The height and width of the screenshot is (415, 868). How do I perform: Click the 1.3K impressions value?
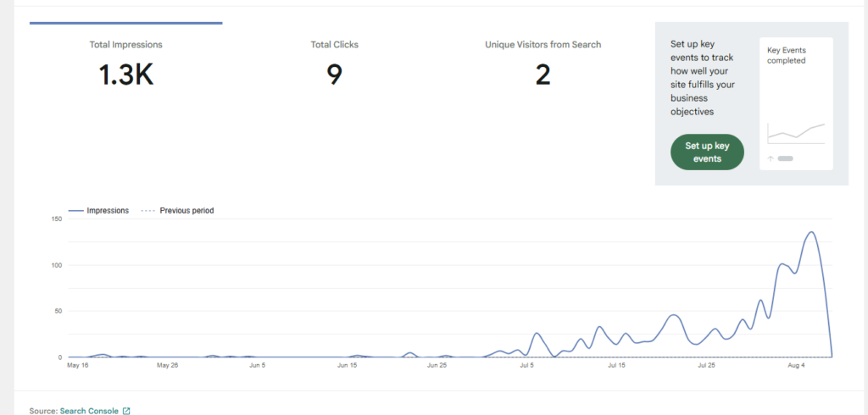pos(126,75)
